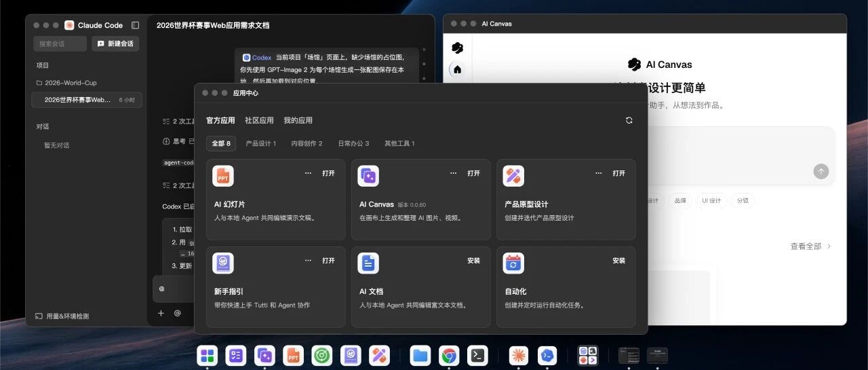Open the Terminal icon in the dock
The width and height of the screenshot is (868, 370).
coord(478,355)
